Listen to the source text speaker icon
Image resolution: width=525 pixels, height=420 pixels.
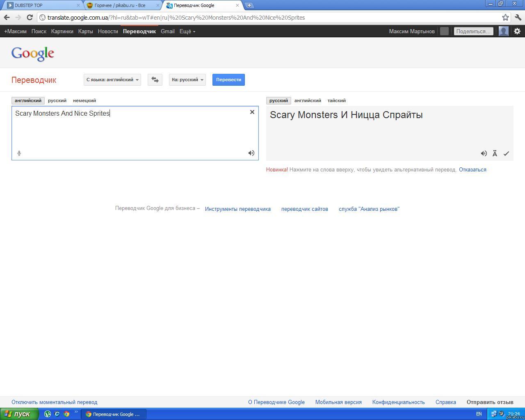coord(251,153)
